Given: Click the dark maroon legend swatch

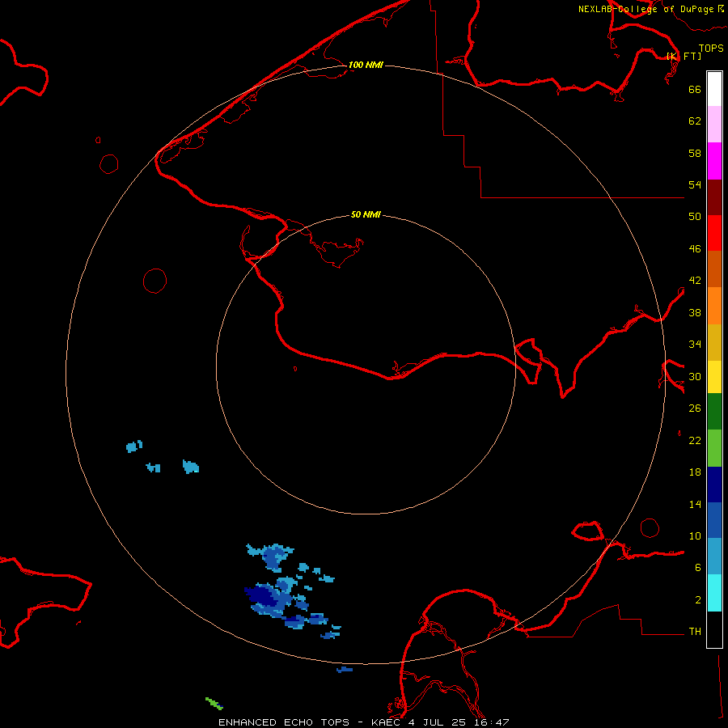Looking at the screenshot, I should tap(714, 197).
